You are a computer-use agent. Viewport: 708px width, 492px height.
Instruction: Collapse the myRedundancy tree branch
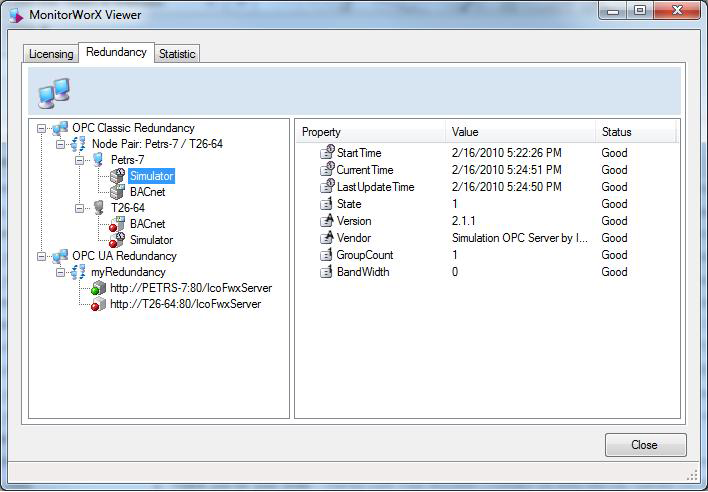pyautogui.click(x=61, y=272)
